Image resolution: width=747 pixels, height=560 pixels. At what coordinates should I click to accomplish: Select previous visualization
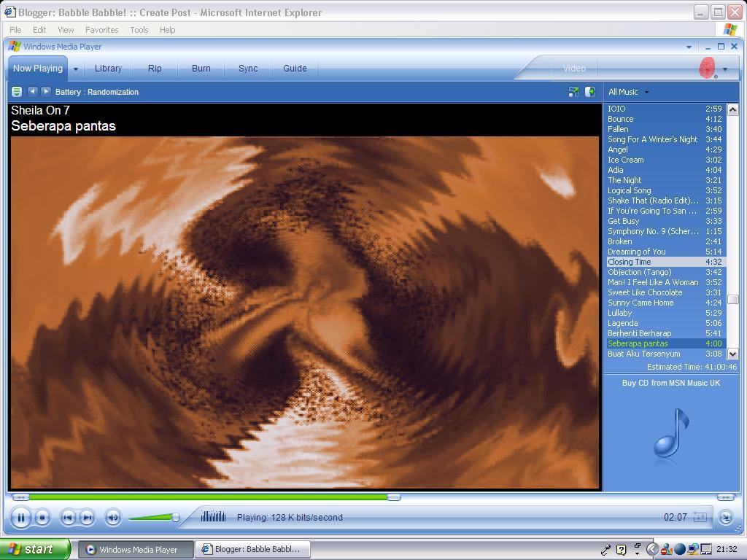(32, 91)
